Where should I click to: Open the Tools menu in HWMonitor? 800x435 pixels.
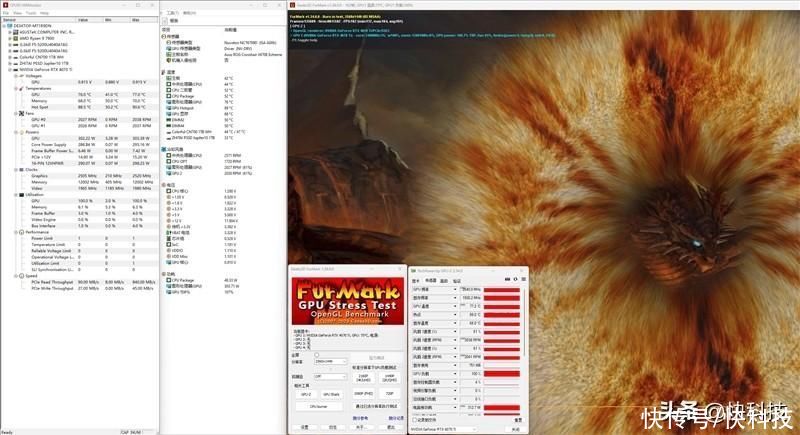31,13
